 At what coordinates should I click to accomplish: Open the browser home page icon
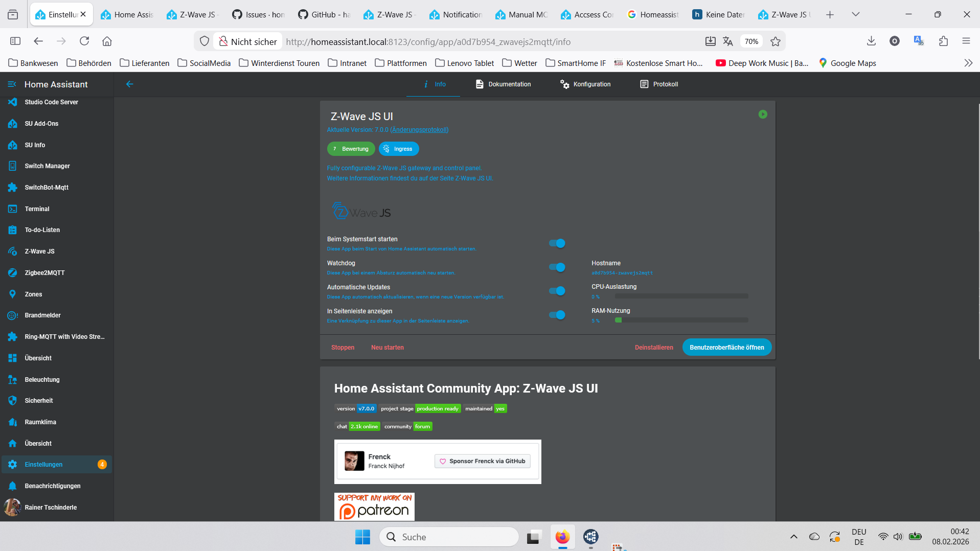[x=107, y=41]
